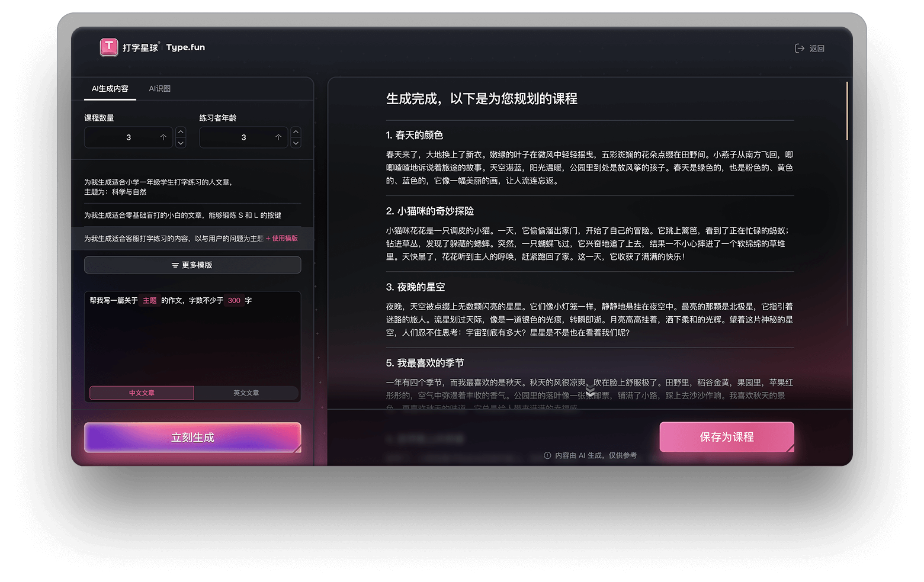Increase 课程数量 with the up stepper
The image size is (924, 582).
(x=181, y=132)
